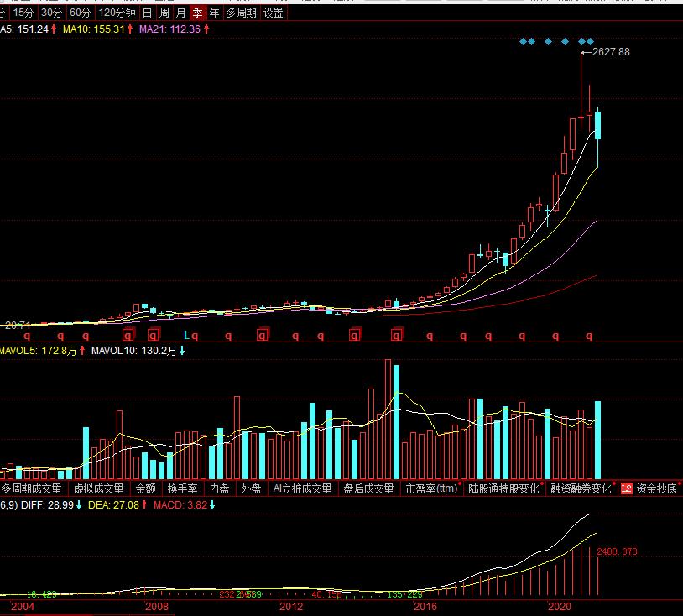
Task: Switch to daily 日 chart
Action: click(147, 13)
